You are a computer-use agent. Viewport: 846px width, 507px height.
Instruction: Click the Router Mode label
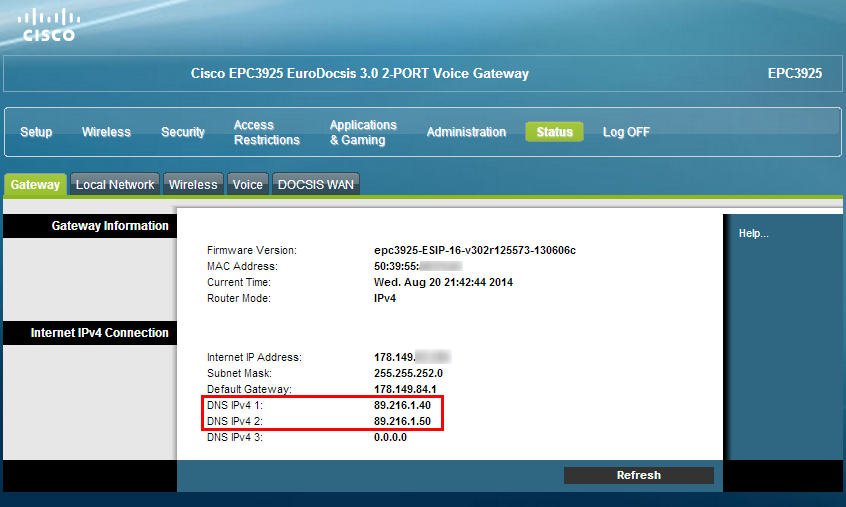pyautogui.click(x=238, y=298)
